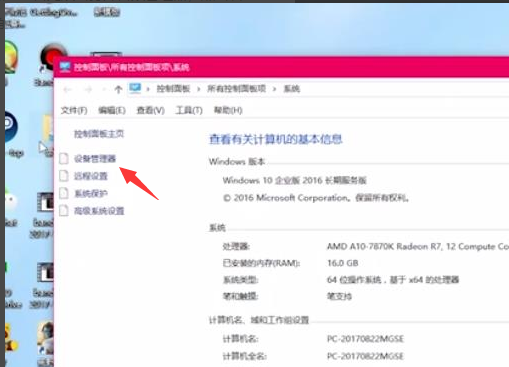Open the 帮助(H) menu
Screen dimensions: 509x367
pos(228,110)
